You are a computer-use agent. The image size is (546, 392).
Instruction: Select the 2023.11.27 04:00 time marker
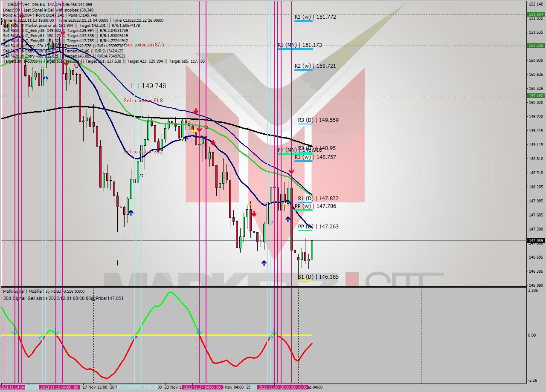203,387
